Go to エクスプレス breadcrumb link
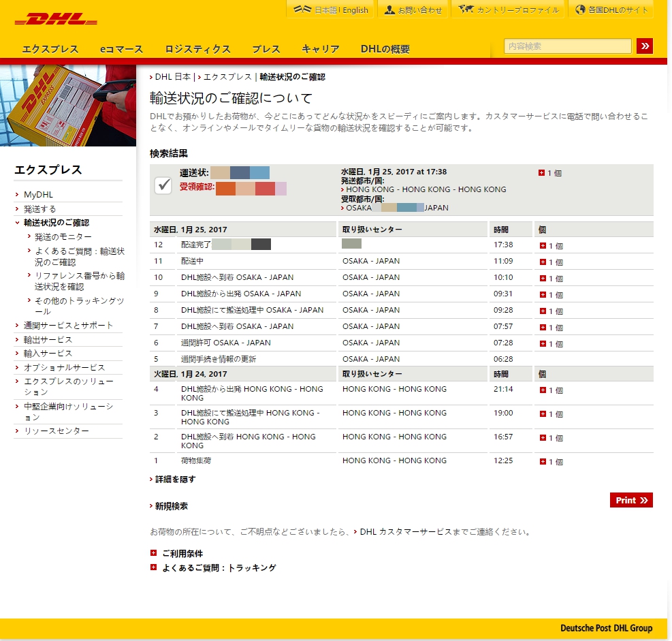672x641 pixels. [227, 77]
